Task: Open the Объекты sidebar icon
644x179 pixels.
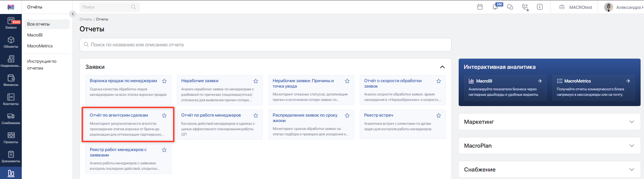Action: click(x=11, y=42)
